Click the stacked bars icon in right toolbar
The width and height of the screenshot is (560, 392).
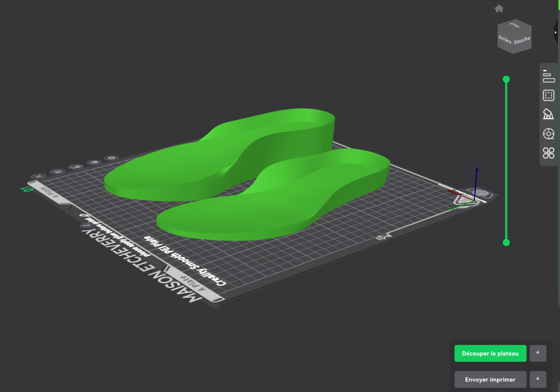point(548,76)
